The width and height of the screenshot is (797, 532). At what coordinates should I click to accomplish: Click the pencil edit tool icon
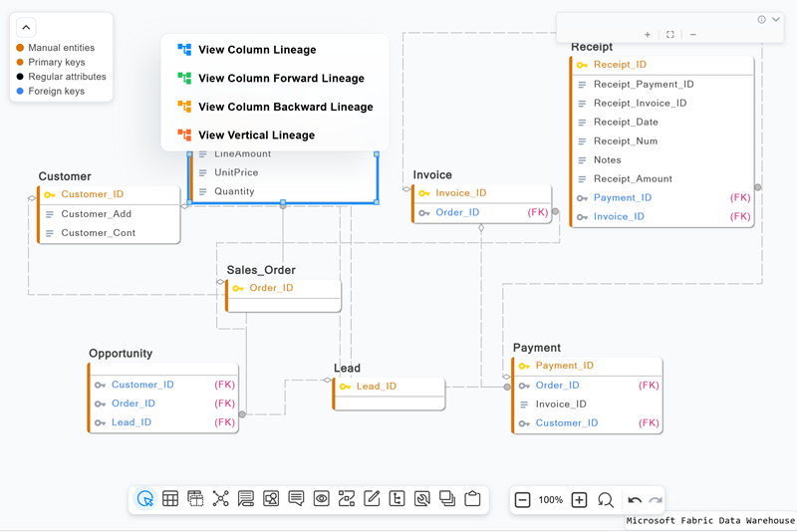(372, 499)
